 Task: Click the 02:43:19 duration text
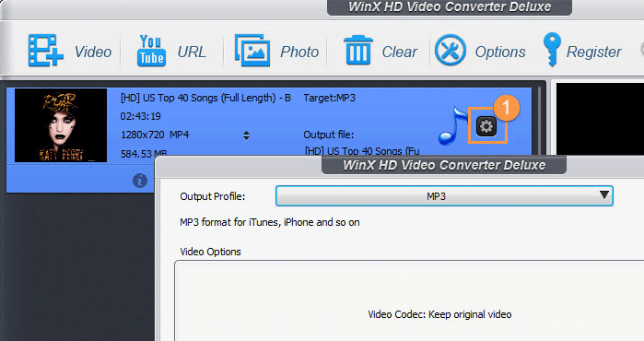[x=140, y=116]
